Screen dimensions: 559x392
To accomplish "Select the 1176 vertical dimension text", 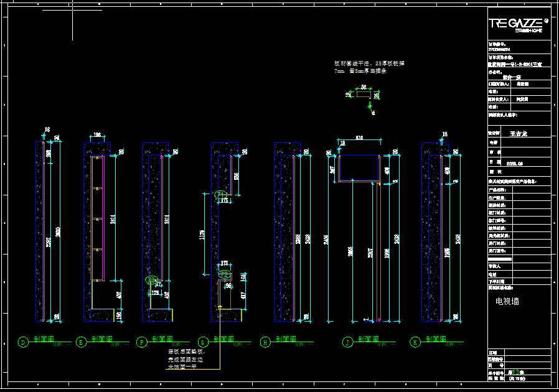I will [202, 235].
